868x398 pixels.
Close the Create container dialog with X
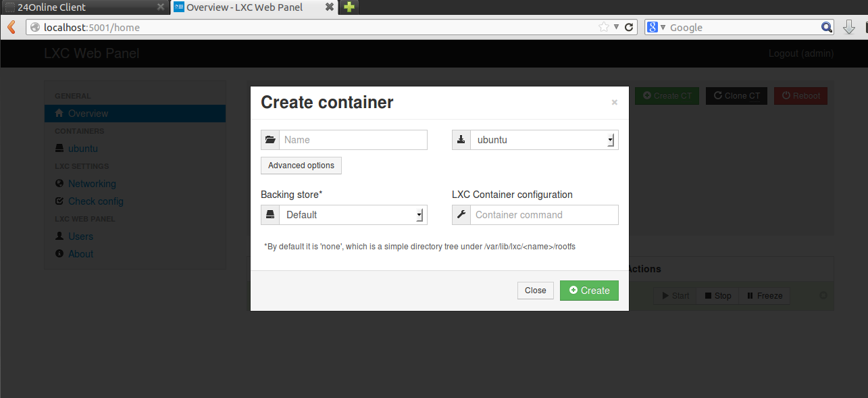click(x=614, y=103)
